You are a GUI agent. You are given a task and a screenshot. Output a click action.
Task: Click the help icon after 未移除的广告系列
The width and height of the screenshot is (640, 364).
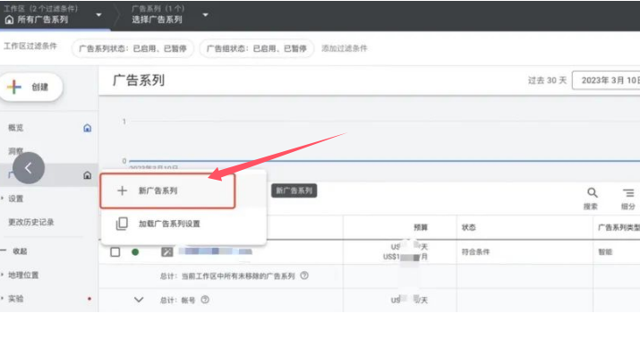pos(305,276)
